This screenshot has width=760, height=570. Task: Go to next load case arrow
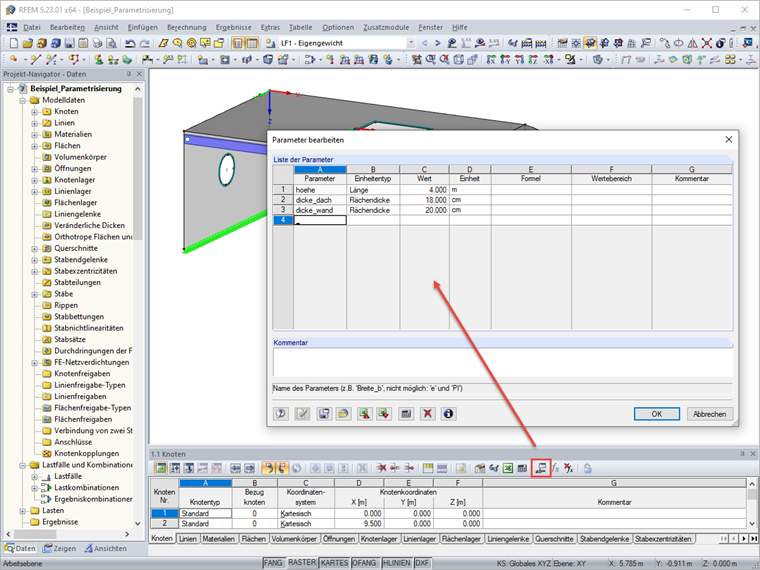[x=438, y=43]
